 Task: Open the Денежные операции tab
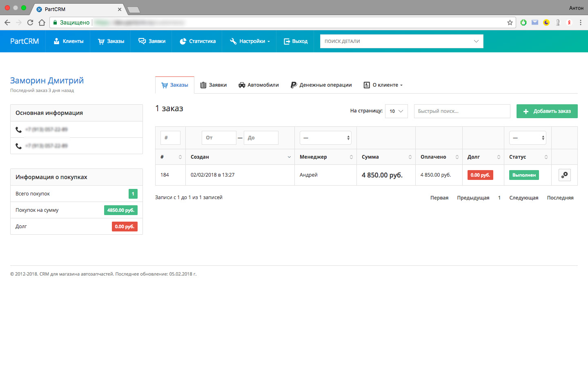[x=321, y=85]
